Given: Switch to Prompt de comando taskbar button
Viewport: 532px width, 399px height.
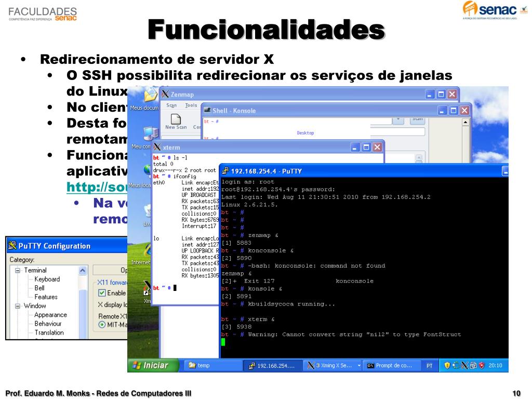Looking at the screenshot, I should [x=392, y=365].
